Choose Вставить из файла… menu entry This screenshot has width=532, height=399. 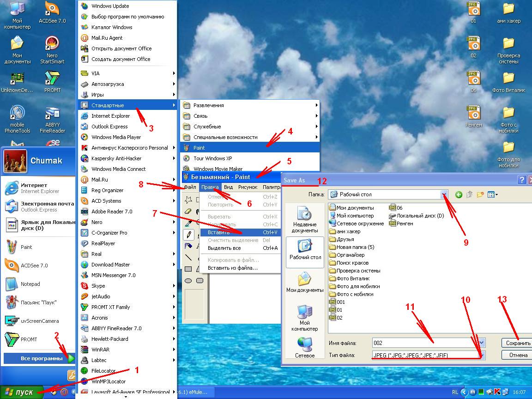click(x=240, y=268)
